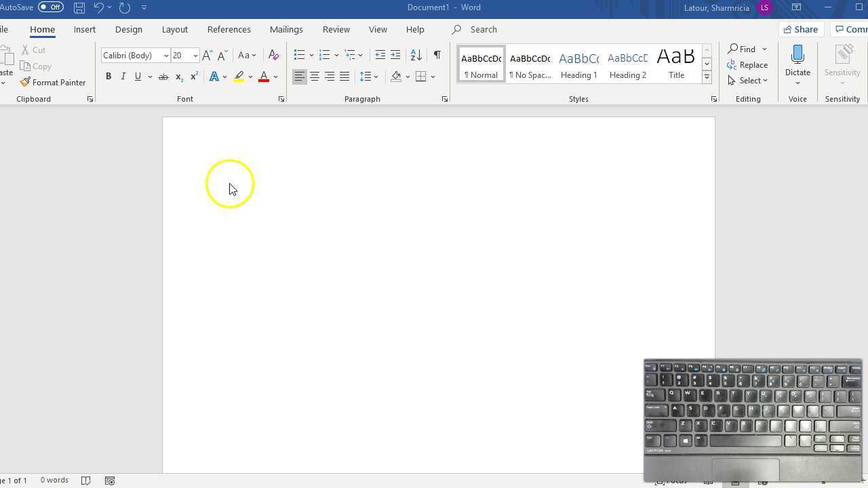Open the Mailings tab

pos(286,29)
